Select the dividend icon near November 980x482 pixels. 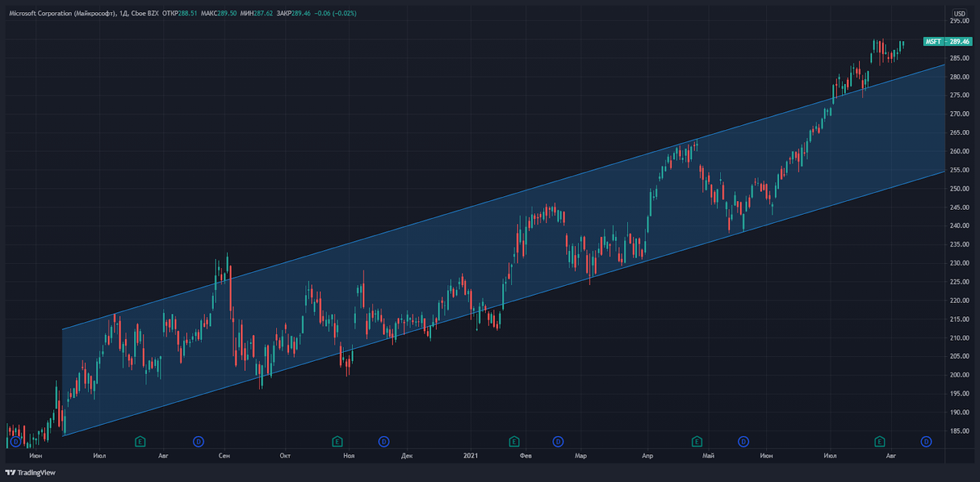point(383,441)
